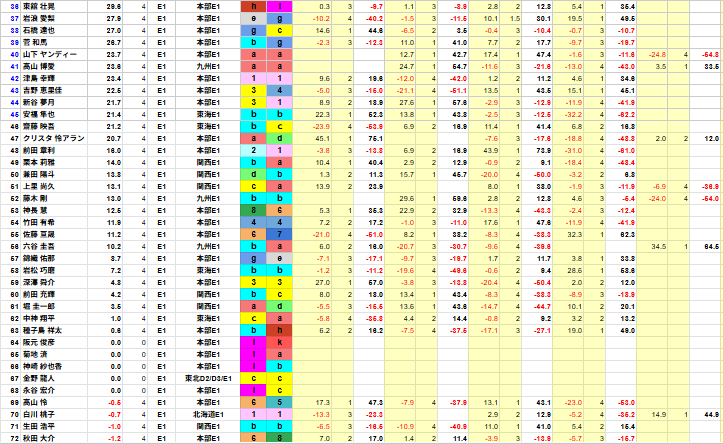Click the green 'd' cell in row 47
The image size is (723, 444).
279,138
